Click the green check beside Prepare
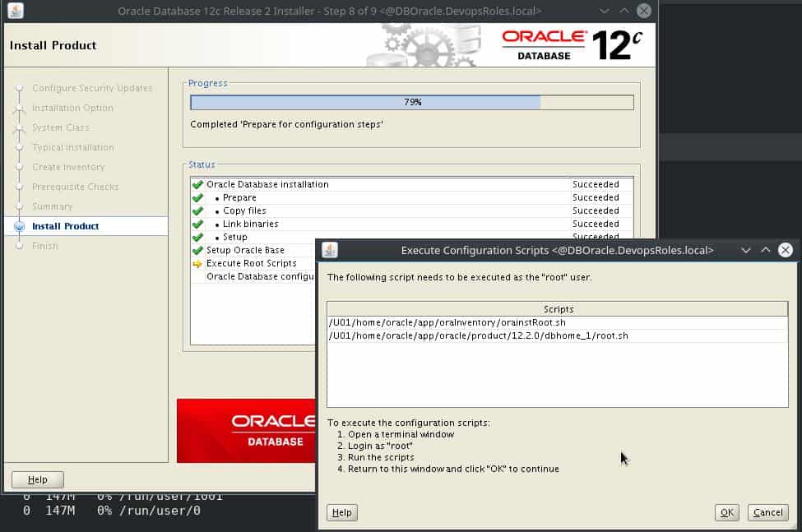The height and width of the screenshot is (532, 802). pyautogui.click(x=197, y=198)
